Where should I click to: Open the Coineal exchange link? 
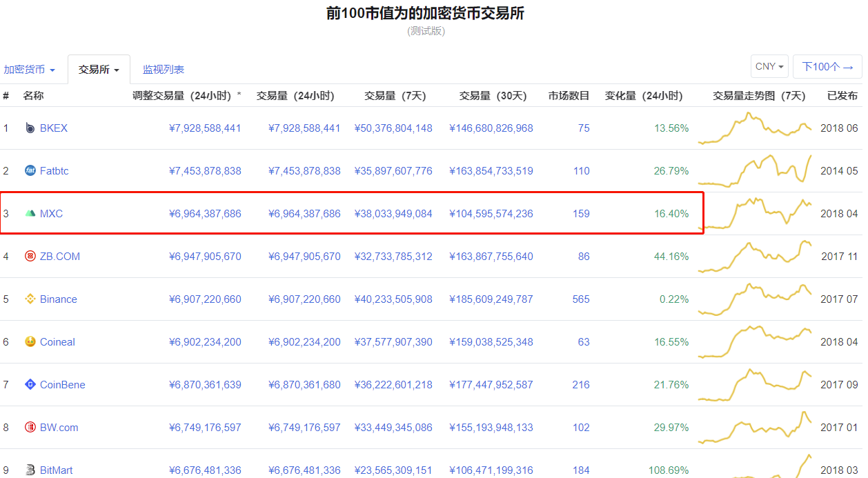[57, 342]
